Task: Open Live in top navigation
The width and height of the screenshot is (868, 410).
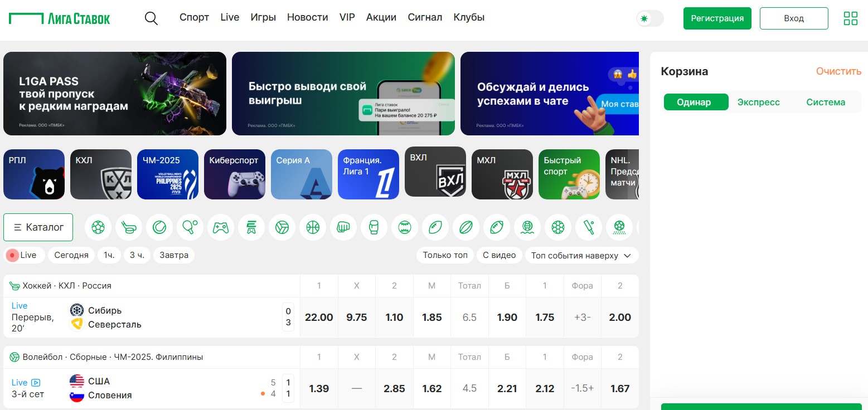Action: point(230,17)
